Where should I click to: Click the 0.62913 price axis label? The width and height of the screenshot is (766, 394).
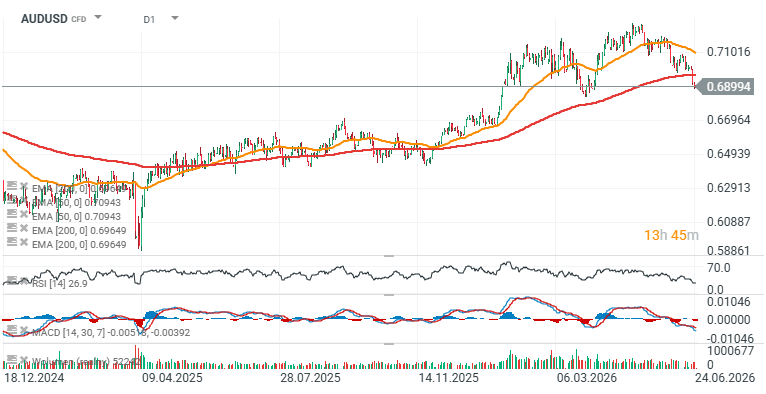click(728, 188)
